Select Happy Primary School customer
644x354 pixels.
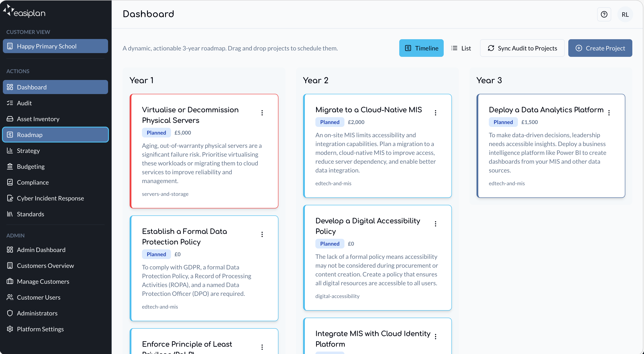(55, 46)
